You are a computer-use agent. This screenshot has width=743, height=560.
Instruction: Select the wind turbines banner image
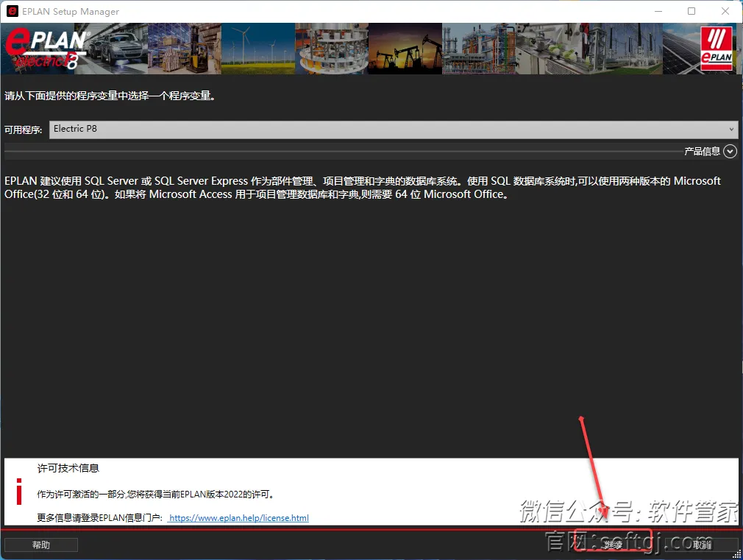(257, 48)
